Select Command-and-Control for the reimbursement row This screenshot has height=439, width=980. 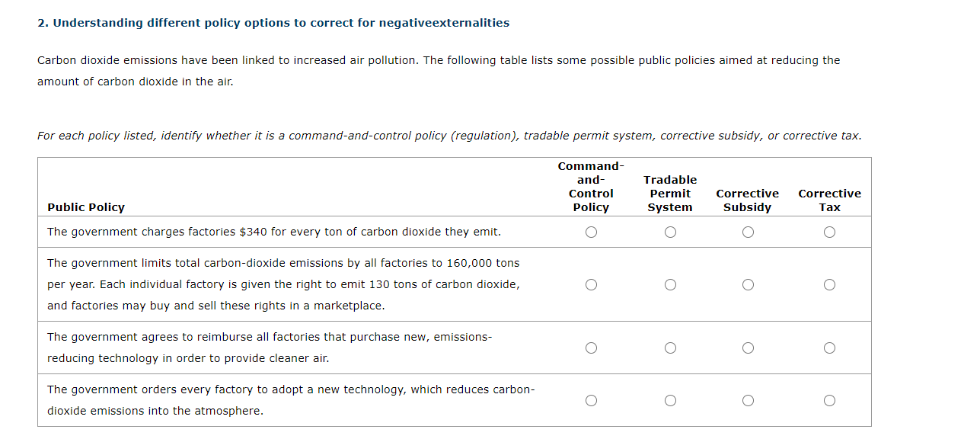click(592, 348)
